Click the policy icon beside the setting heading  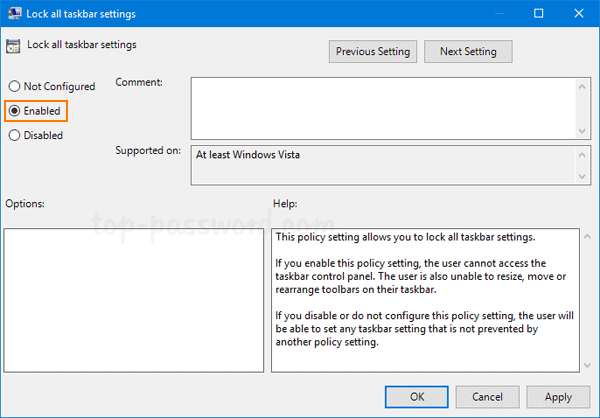click(13, 46)
